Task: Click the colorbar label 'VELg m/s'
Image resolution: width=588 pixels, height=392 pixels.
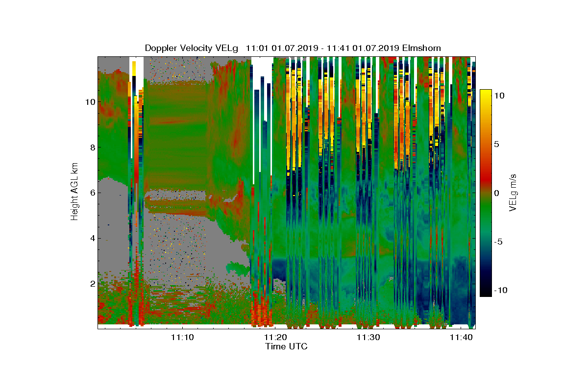Action: tap(513, 193)
